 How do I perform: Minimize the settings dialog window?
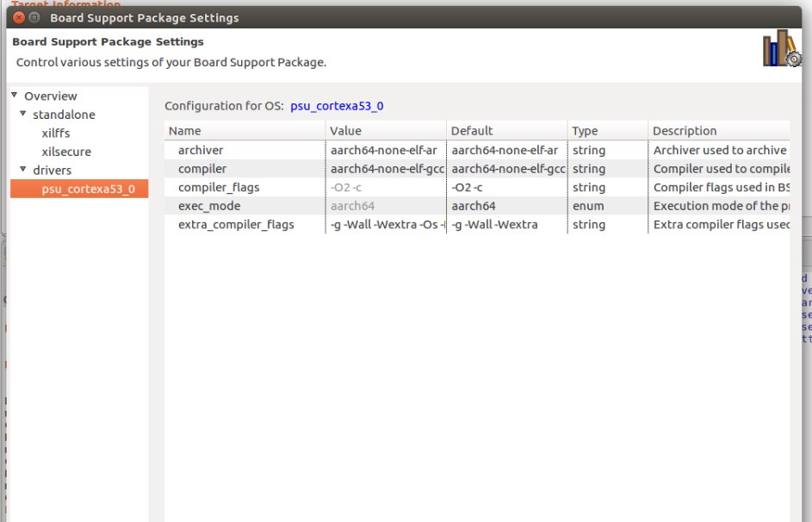(x=34, y=17)
